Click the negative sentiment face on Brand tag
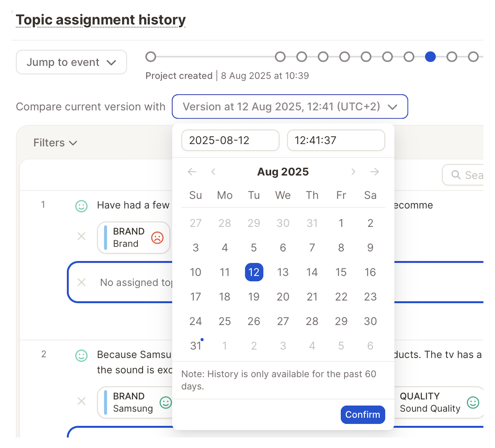This screenshot has width=495, height=448. [157, 237]
